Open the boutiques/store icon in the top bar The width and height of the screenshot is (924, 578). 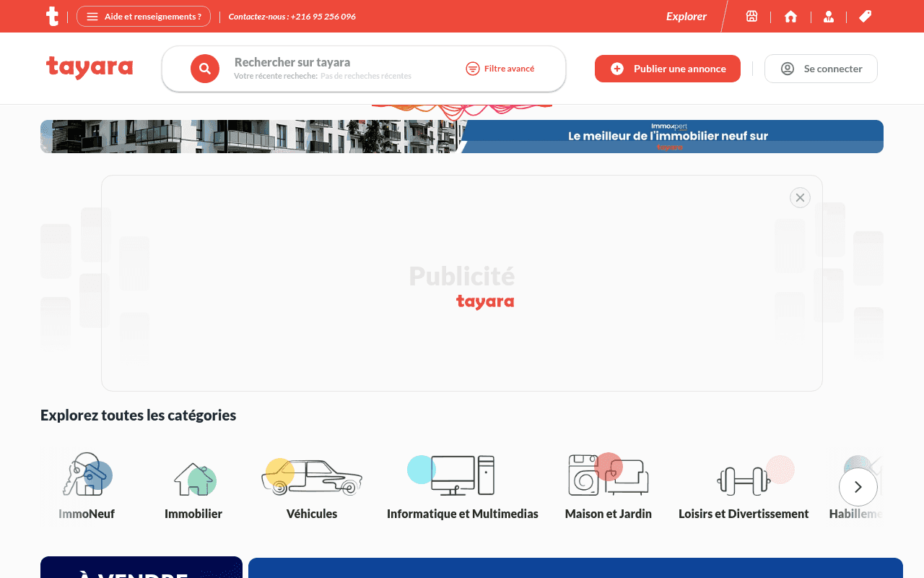[751, 16]
